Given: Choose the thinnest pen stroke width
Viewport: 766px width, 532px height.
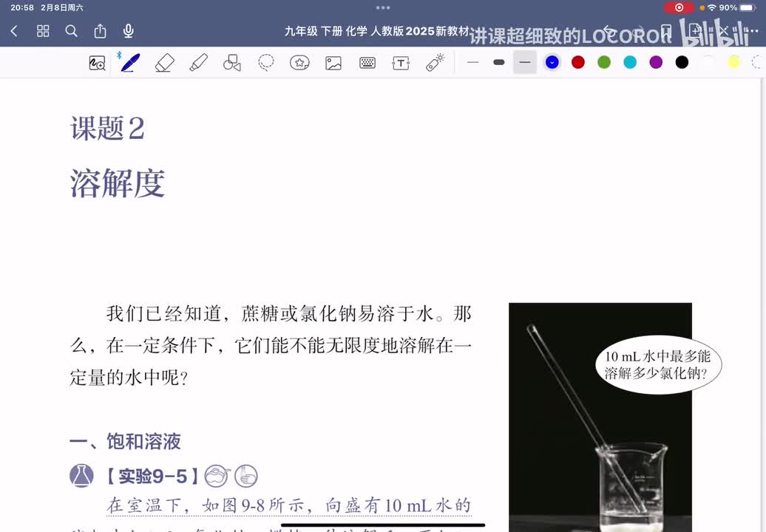Looking at the screenshot, I should point(472,63).
